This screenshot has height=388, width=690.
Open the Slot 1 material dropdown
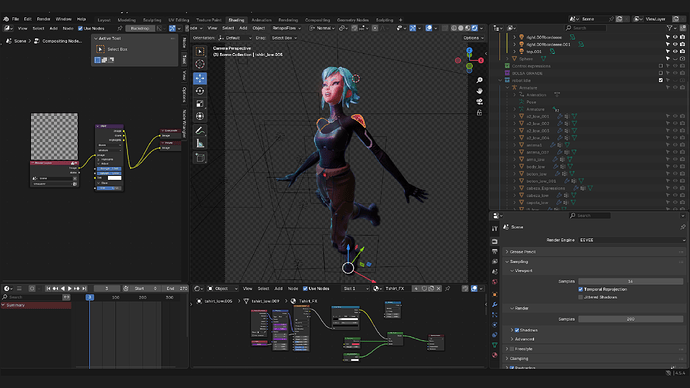(356, 289)
